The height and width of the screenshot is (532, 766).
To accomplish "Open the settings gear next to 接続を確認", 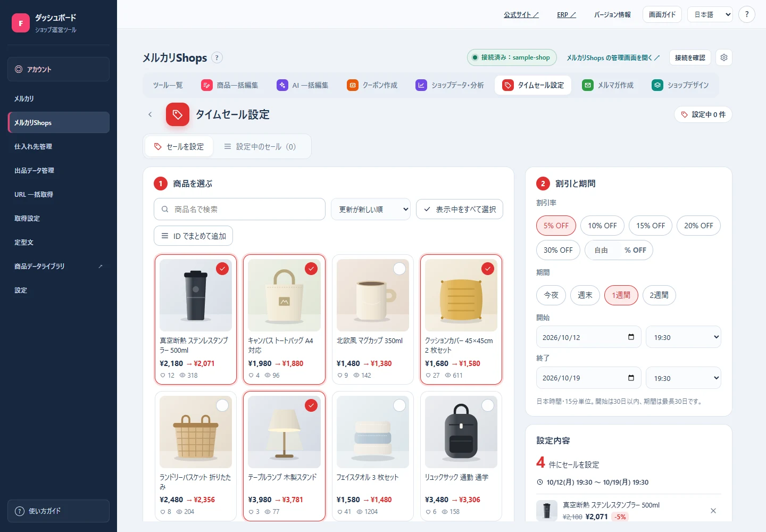I will click(x=724, y=57).
